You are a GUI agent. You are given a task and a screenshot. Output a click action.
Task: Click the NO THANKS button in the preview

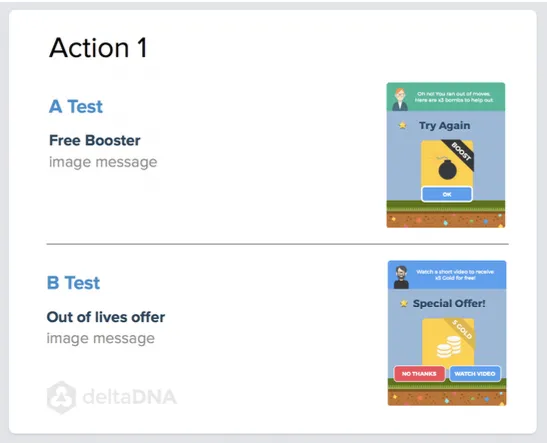click(x=419, y=374)
